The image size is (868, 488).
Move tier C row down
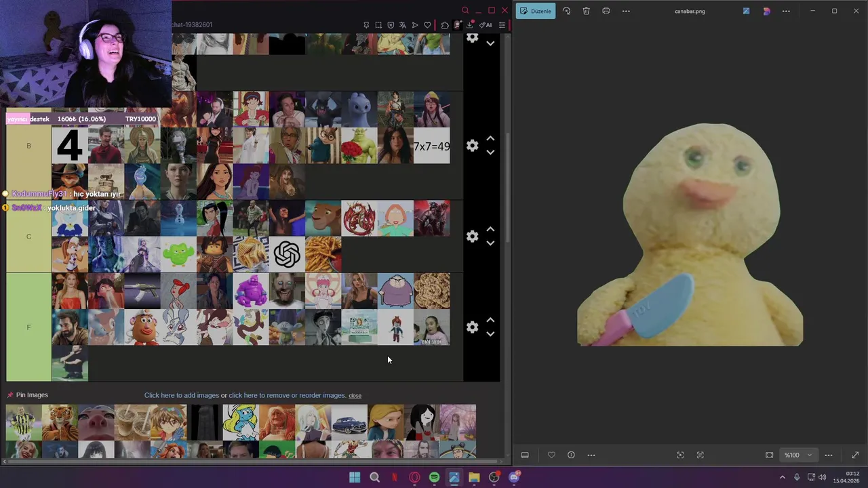click(490, 243)
